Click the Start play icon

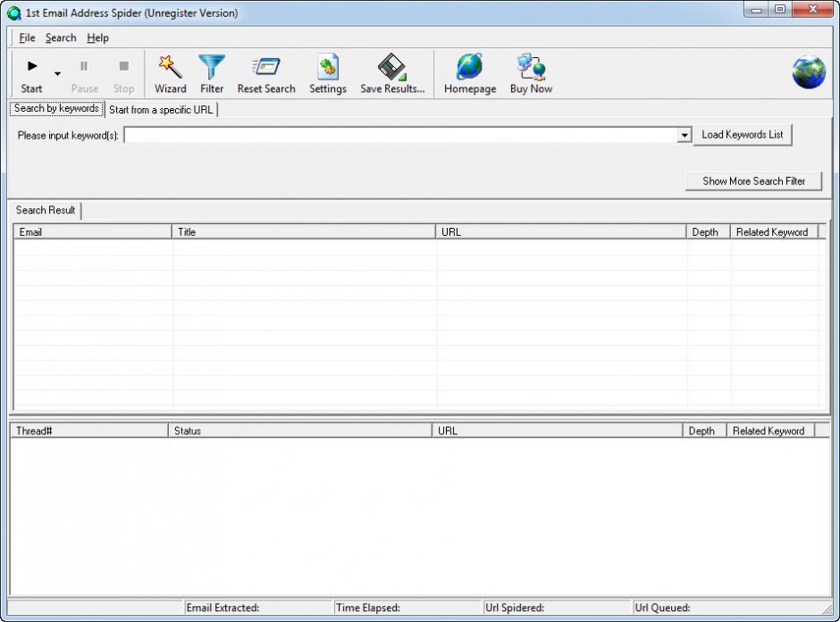(x=32, y=66)
